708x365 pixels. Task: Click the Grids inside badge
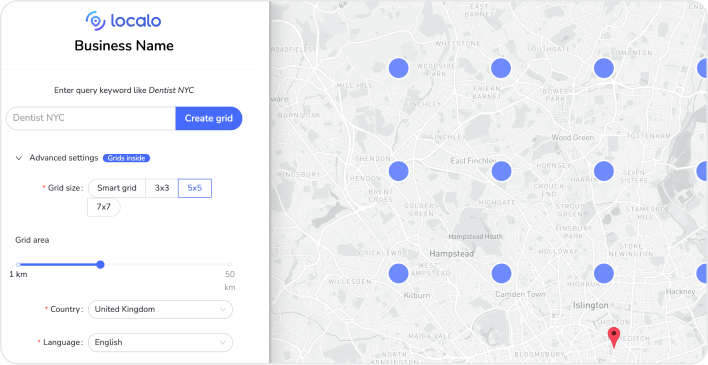click(126, 158)
